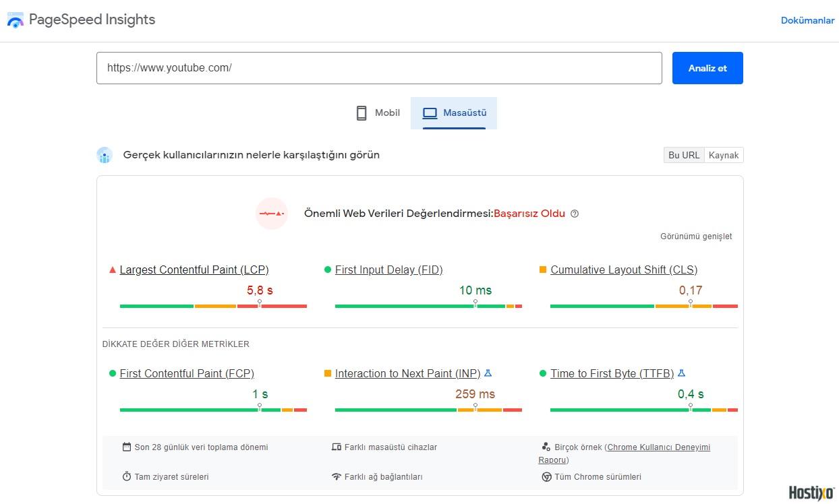
Task: Click the experimental flask icon after INP
Action: [x=488, y=373]
